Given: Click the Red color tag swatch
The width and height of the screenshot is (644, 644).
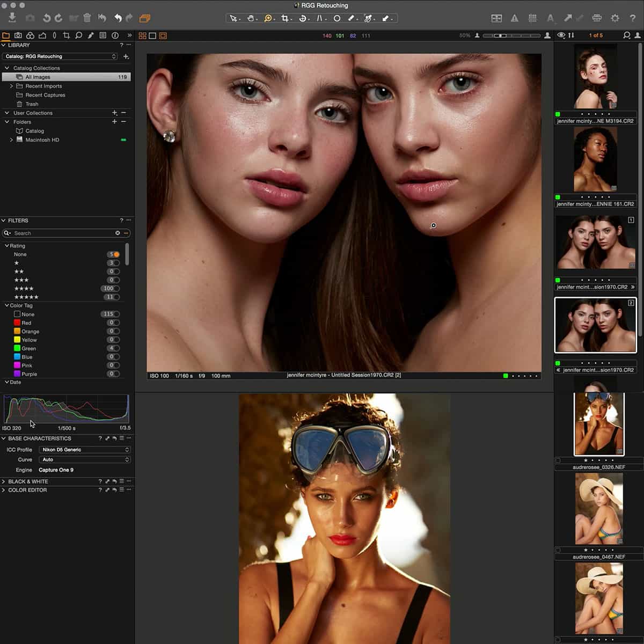Looking at the screenshot, I should click(x=17, y=323).
